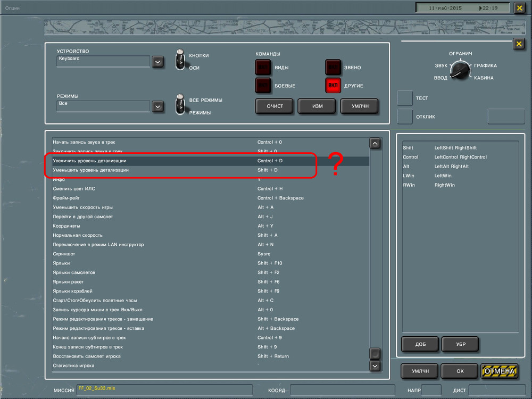
Task: Select 'Нормальная скорость' command row
Action: [x=210, y=235]
